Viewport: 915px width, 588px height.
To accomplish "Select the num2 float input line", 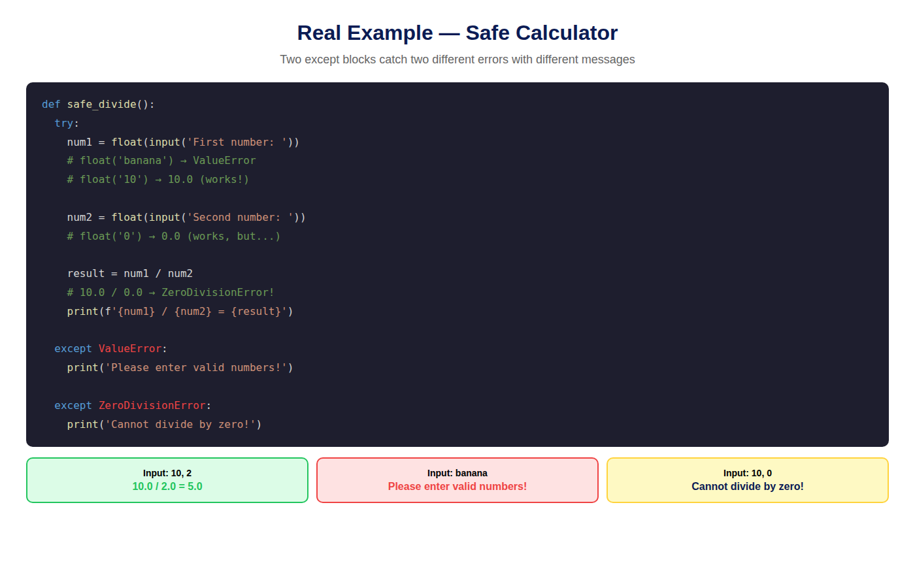I will point(186,218).
